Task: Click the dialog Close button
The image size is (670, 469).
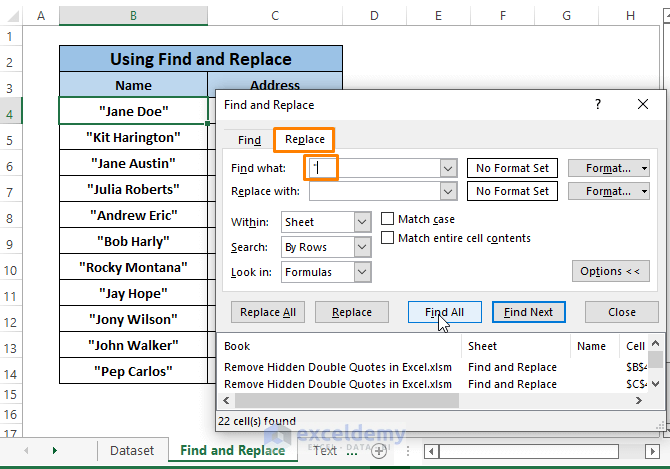Action: (622, 312)
